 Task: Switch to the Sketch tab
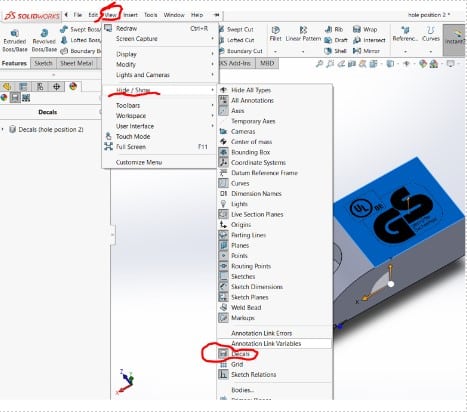click(x=43, y=63)
